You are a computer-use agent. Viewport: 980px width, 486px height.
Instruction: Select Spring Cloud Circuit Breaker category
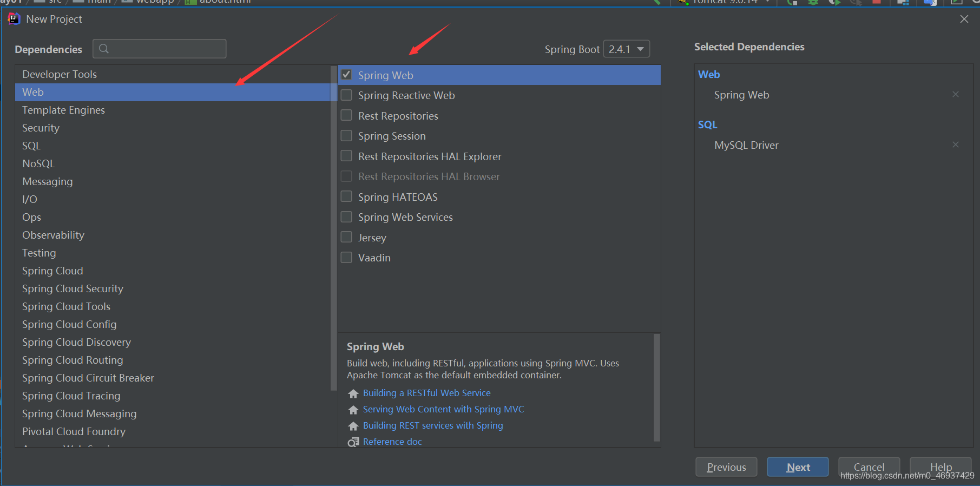[x=173, y=378]
